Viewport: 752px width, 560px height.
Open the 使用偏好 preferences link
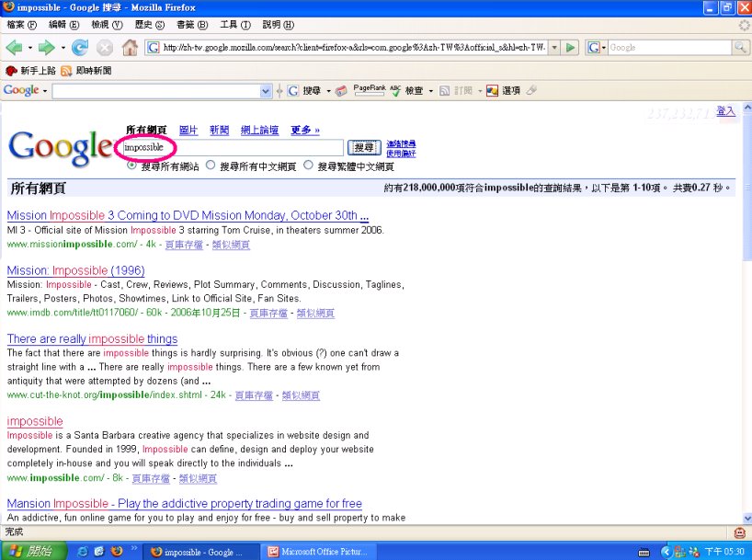pos(402,154)
